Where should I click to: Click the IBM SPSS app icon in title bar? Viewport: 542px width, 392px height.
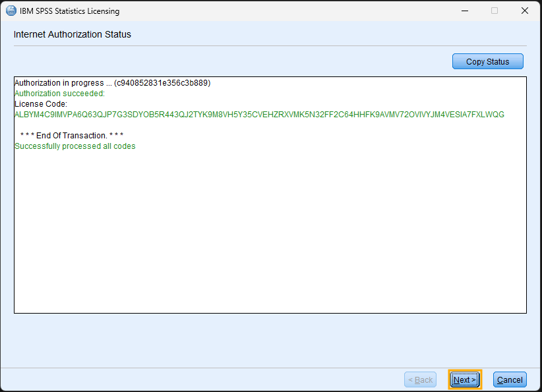[x=11, y=11]
